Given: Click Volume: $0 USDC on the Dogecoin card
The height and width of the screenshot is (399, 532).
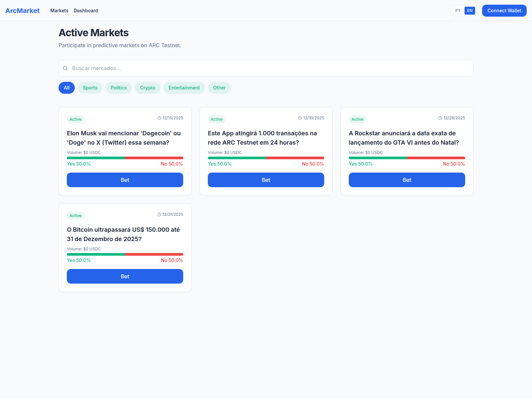Looking at the screenshot, I should 84,153.
